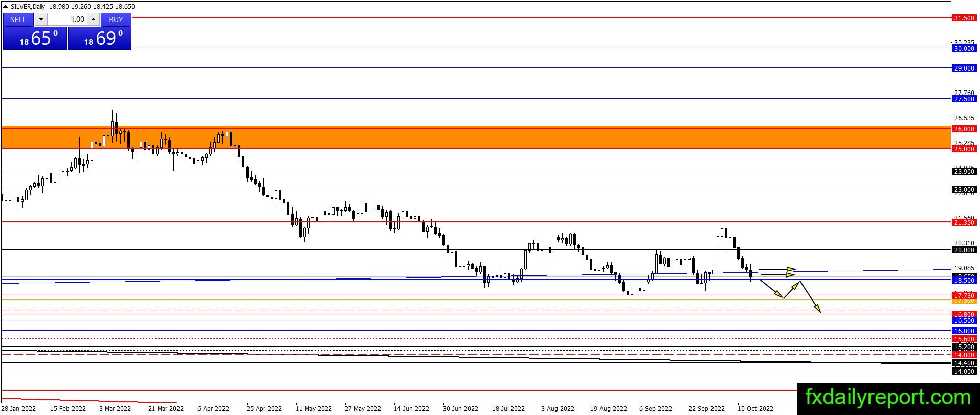
Task: Collapse the one-click trading panel triangle
Action: coord(6,7)
